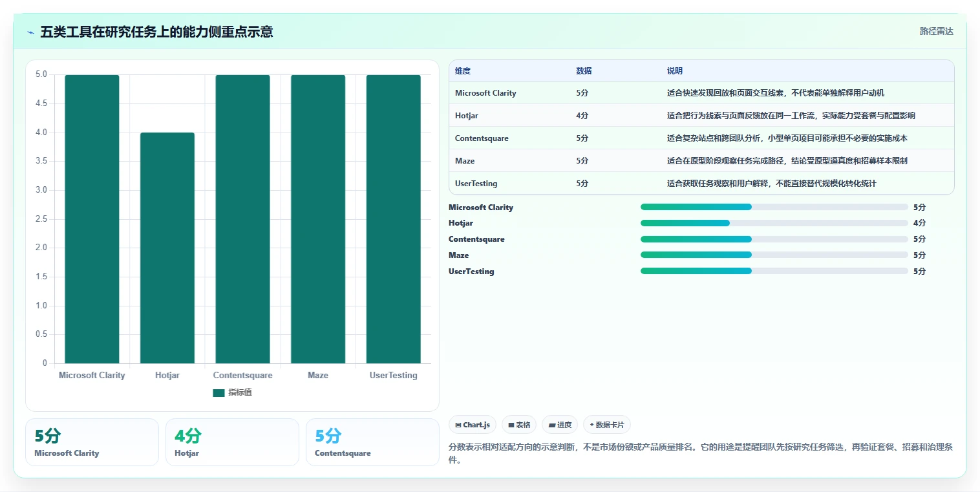Viewport: 980px width, 492px height.
Task: Open the Contentsquare 5分 summary card
Action: (372, 442)
